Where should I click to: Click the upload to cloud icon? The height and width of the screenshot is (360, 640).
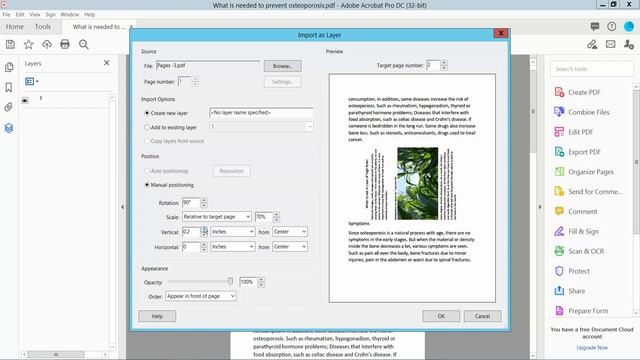point(47,44)
